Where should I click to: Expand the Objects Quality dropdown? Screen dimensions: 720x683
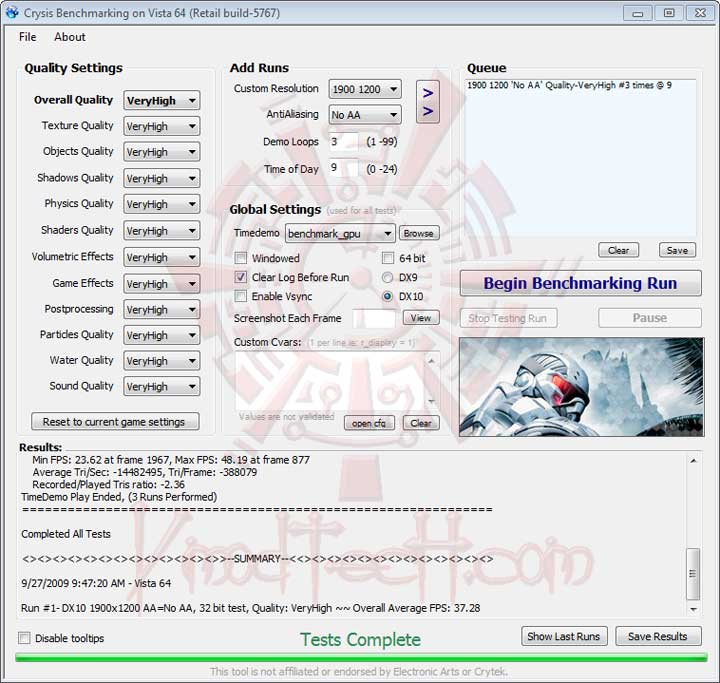(x=162, y=152)
